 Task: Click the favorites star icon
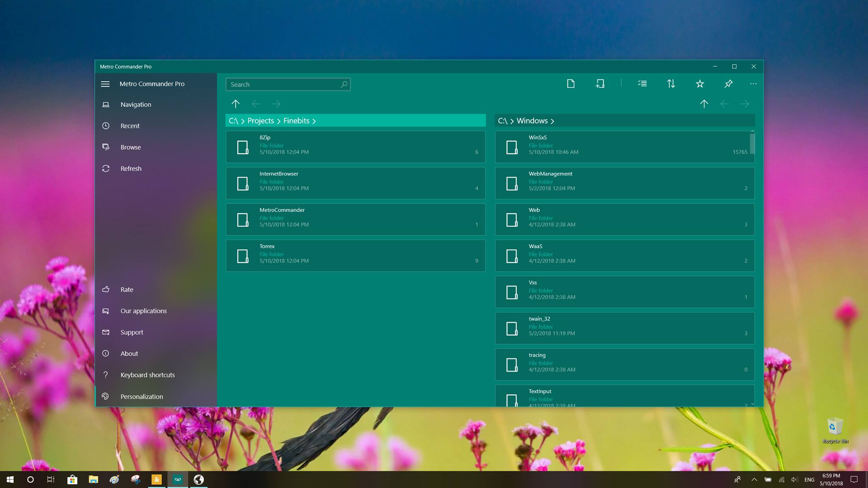pyautogui.click(x=700, y=83)
